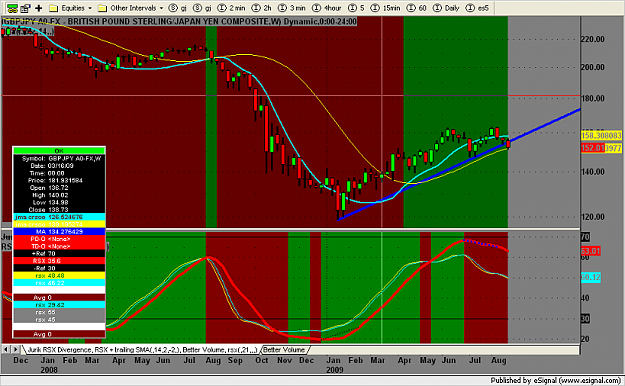Click the Close 138.73 row
Screen dimensions: 625x386
59,209
